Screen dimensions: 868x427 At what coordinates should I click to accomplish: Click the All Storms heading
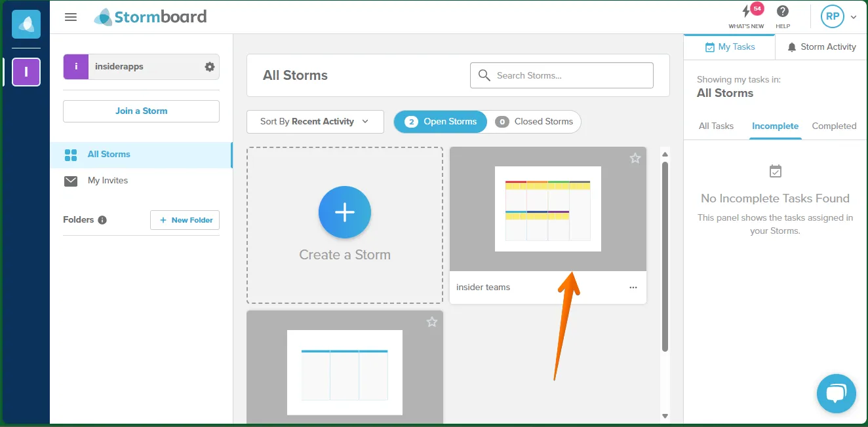[295, 75]
